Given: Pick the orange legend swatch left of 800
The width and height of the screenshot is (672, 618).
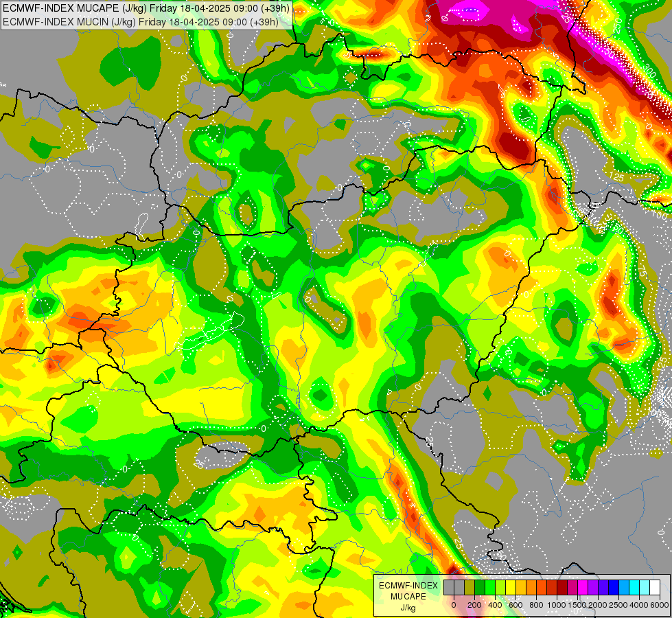Looking at the screenshot, I should pos(531,588).
